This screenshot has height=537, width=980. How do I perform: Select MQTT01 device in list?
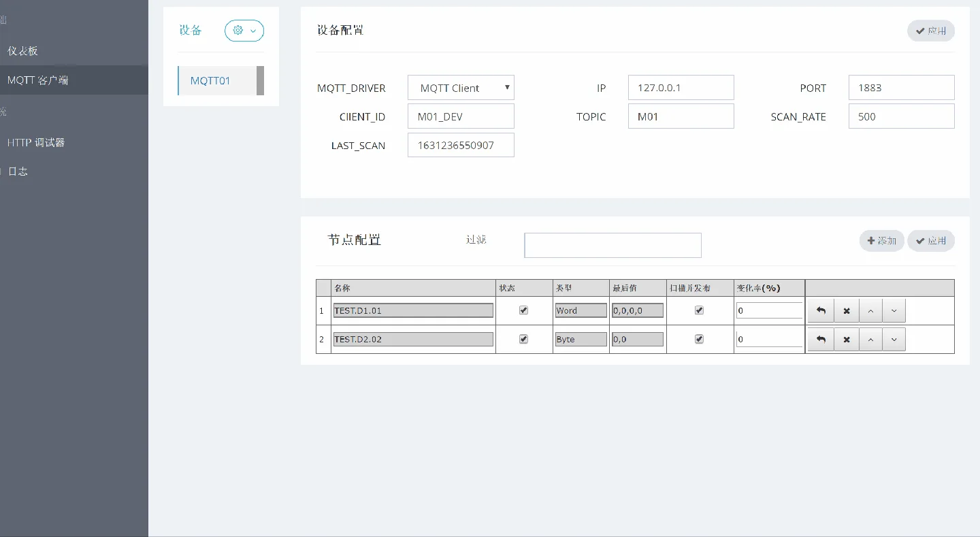tap(217, 80)
